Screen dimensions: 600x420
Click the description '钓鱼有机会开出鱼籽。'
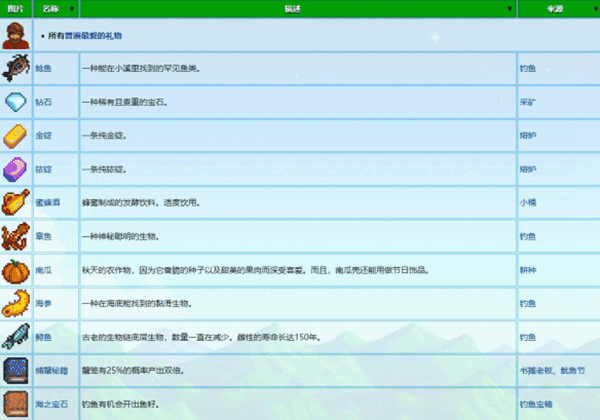tap(121, 404)
